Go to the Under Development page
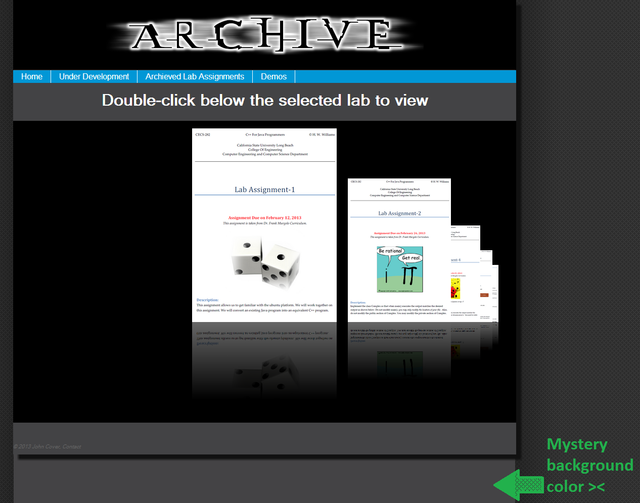The width and height of the screenshot is (640, 503). tap(94, 77)
